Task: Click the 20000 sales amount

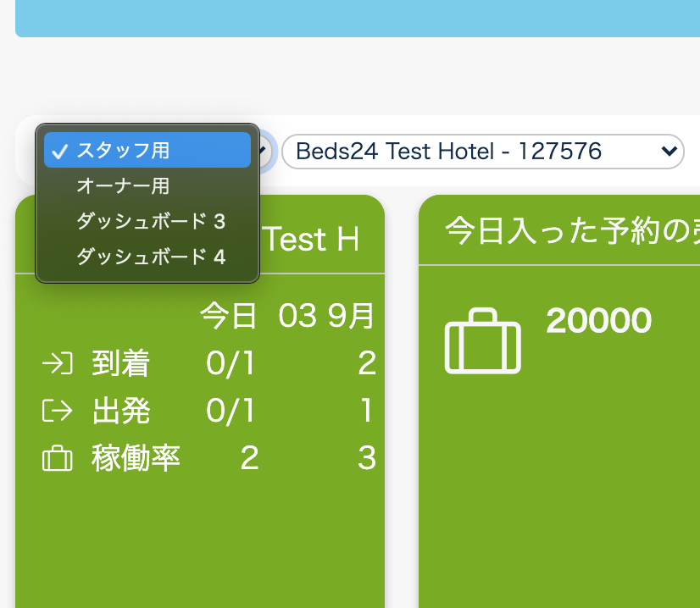Action: 598,321
